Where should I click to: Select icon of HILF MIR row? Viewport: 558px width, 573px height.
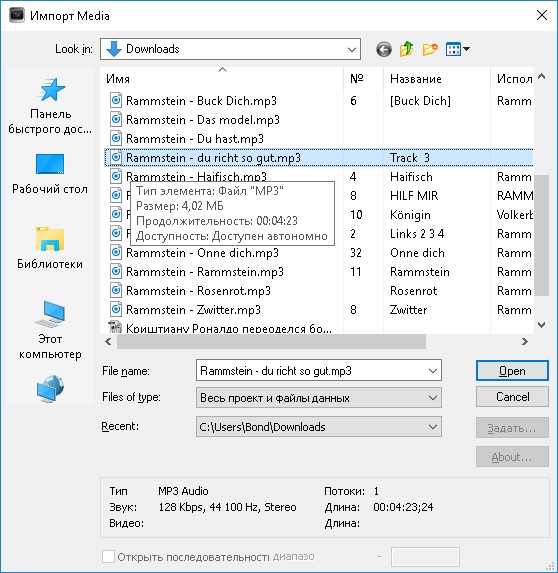[x=116, y=196]
